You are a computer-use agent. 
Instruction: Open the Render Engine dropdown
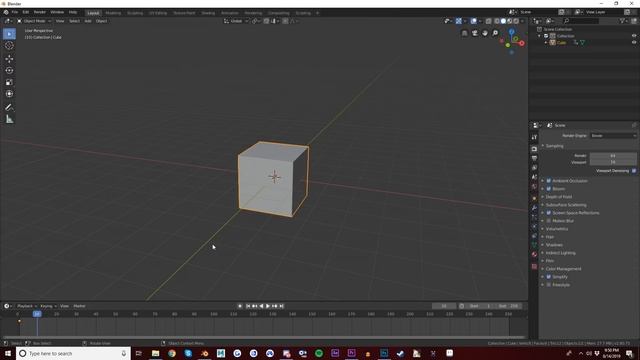(613, 136)
